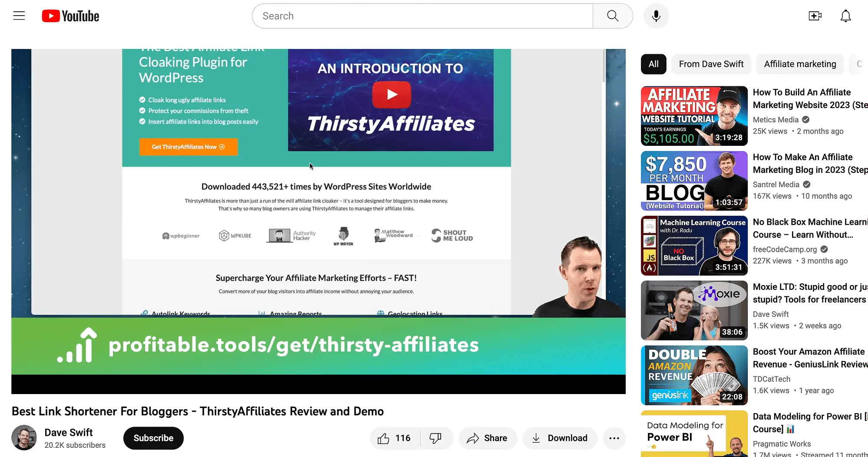Open the notifications bell
The width and height of the screenshot is (868, 457).
coord(845,16)
